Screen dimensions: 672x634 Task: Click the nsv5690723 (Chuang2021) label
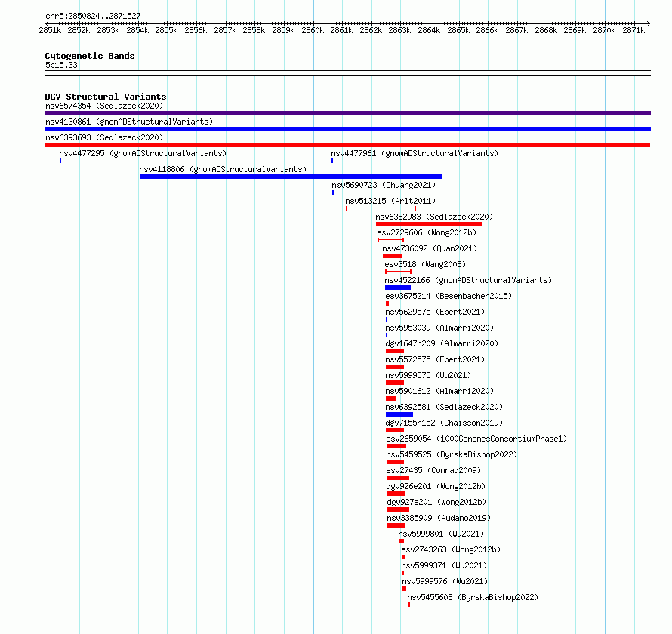tap(384, 185)
